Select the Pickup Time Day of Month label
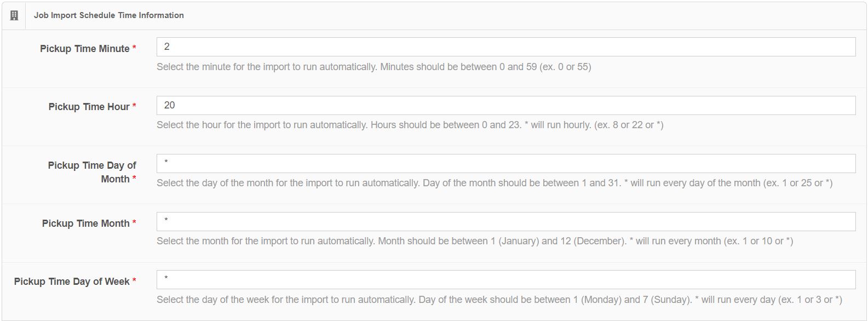The image size is (868, 321). [91, 172]
